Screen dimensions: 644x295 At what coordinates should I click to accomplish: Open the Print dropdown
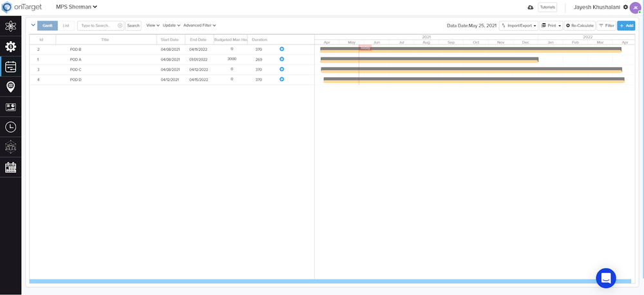point(551,26)
